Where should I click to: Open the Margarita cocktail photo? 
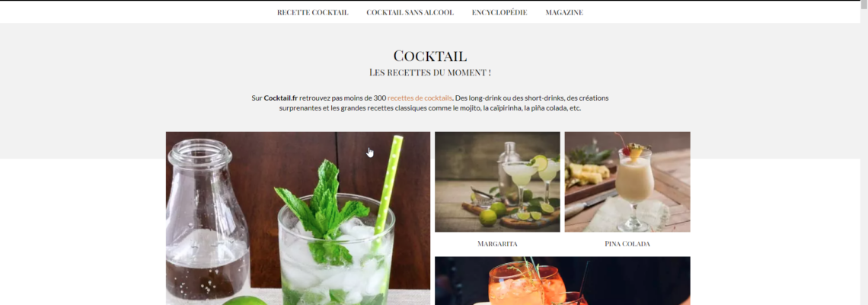pos(497,182)
